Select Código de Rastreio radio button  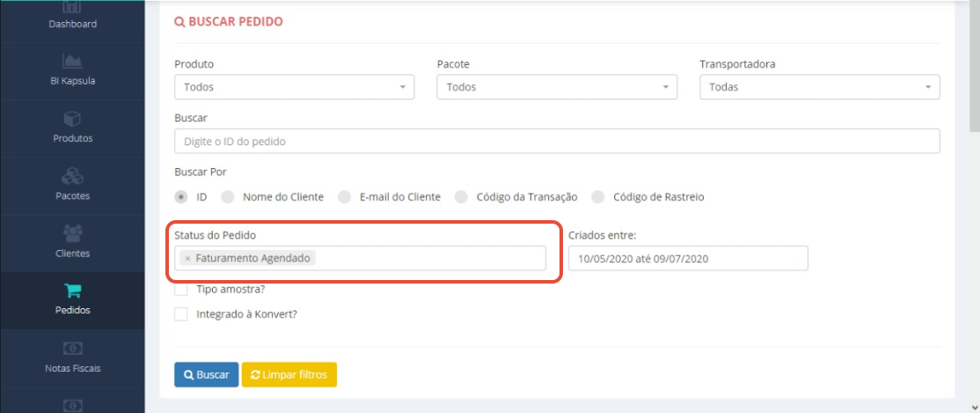pyautogui.click(x=598, y=197)
